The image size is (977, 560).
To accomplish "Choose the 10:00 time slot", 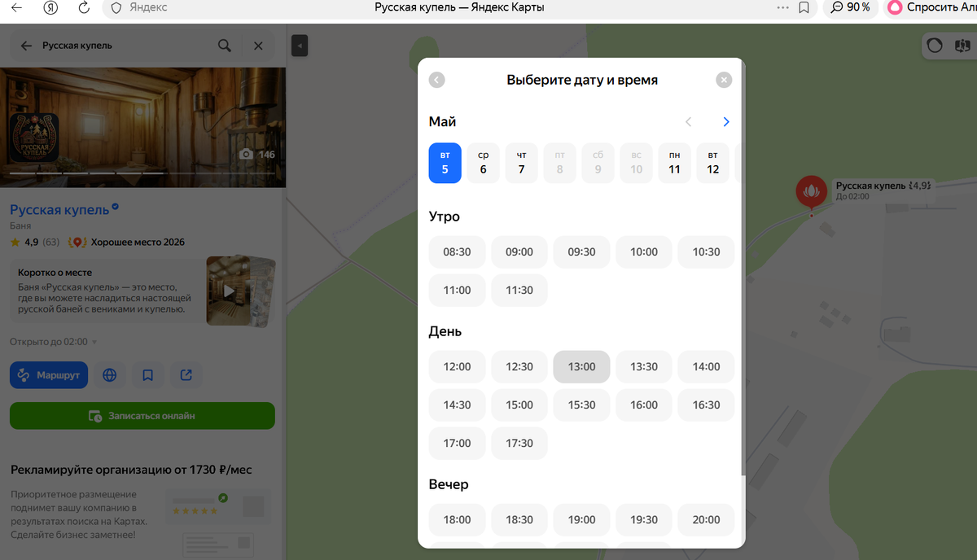I will (x=644, y=252).
